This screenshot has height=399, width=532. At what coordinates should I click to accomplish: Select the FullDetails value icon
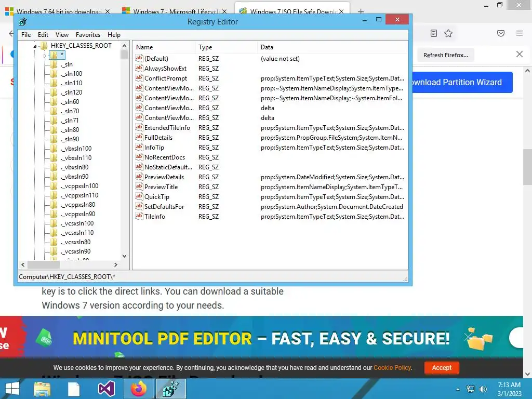click(x=139, y=137)
